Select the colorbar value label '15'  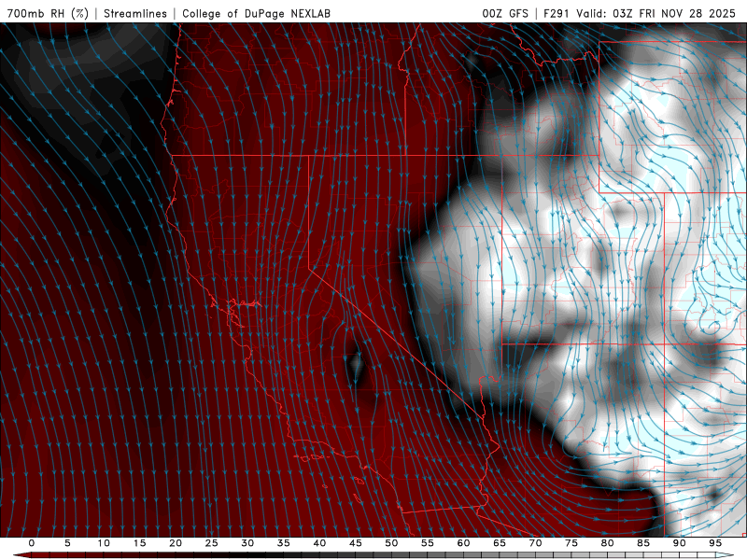click(x=139, y=543)
